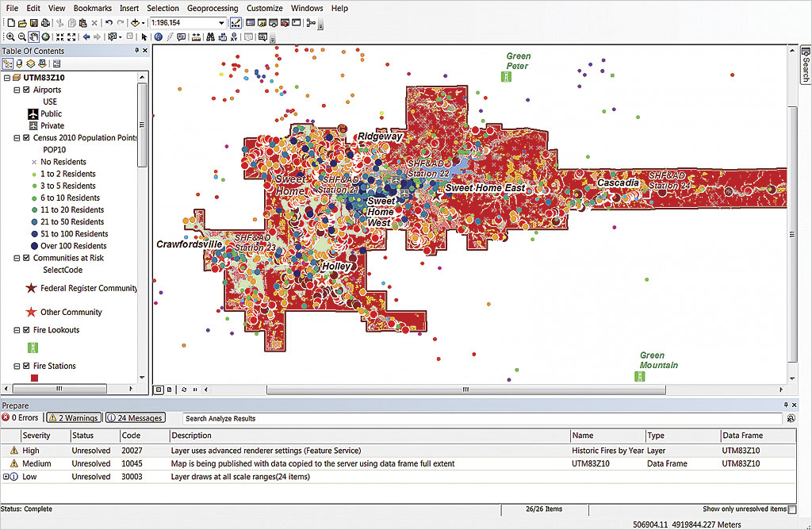The image size is (812, 530).
Task: Print the map using printer icon
Action: pos(45,23)
